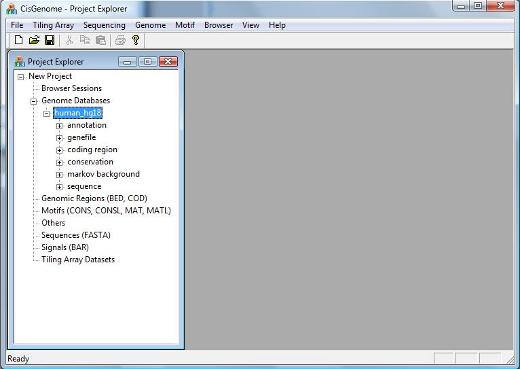Maximize the Project Explorer child window

pos(148,62)
